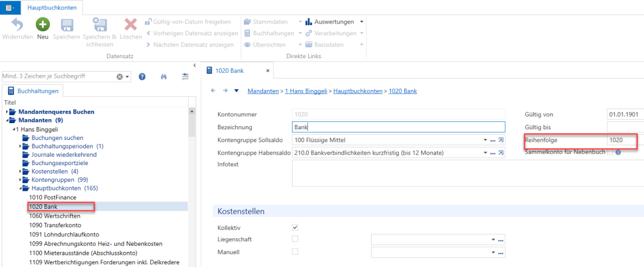644x267 pixels.
Task: Expand the Kostenstellen (4) tree node
Action: click(20, 171)
